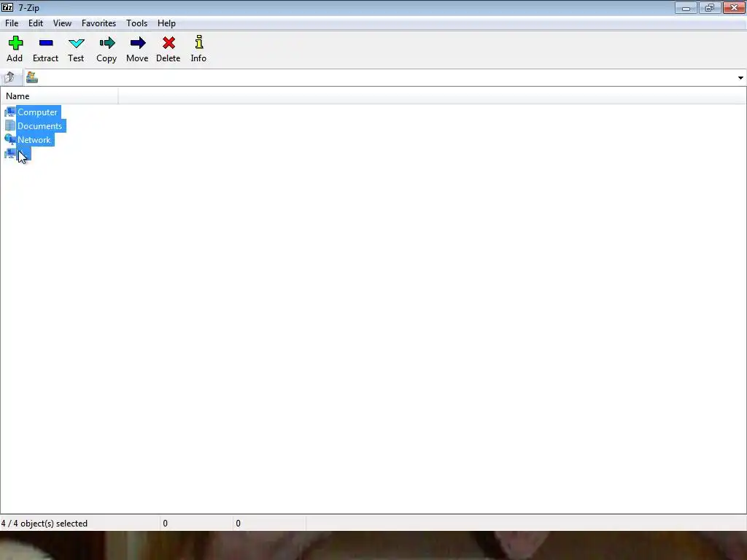Click the 7-Zip title bar logo
Viewport: 747px width, 560px height.
(7, 7)
